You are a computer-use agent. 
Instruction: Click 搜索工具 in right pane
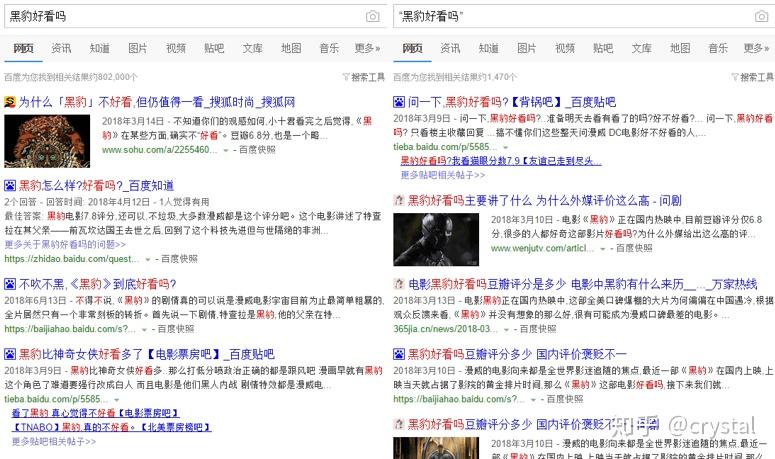757,77
